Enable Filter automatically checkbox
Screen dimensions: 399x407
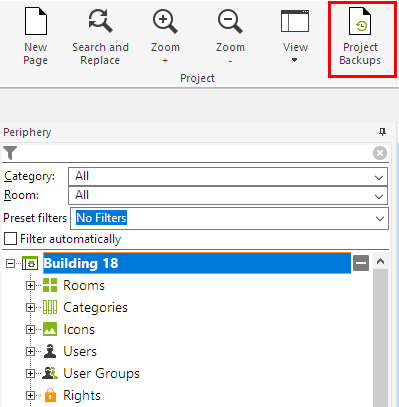(10, 239)
